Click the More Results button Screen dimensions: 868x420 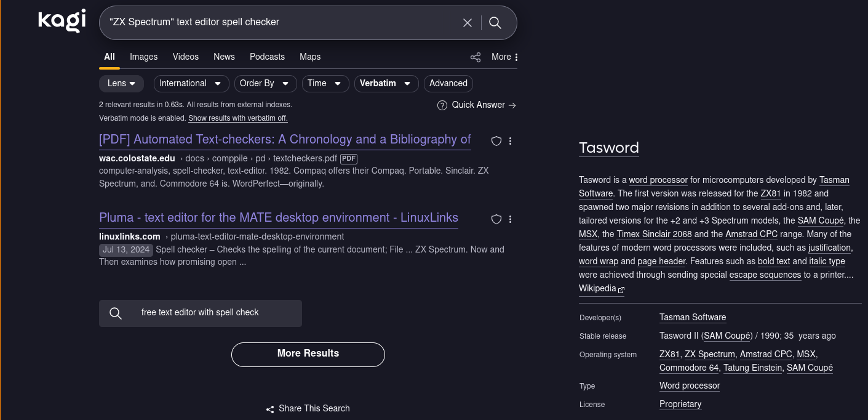click(x=308, y=354)
